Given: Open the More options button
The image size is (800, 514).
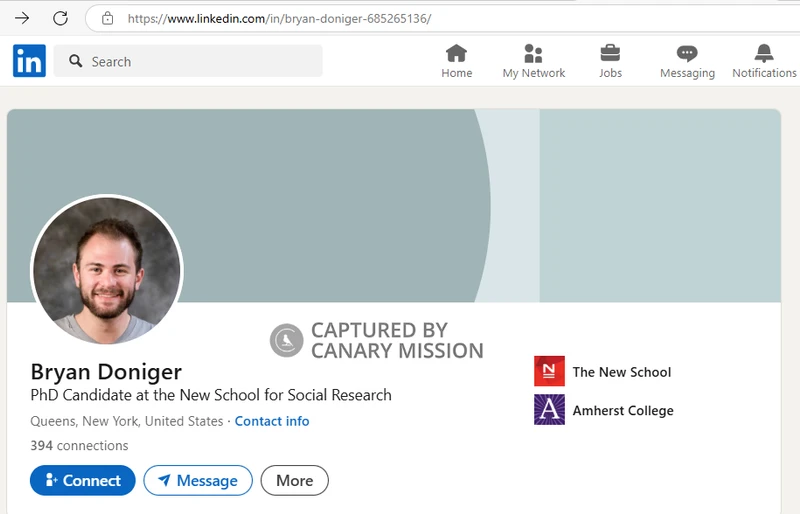Looking at the screenshot, I should [x=294, y=480].
